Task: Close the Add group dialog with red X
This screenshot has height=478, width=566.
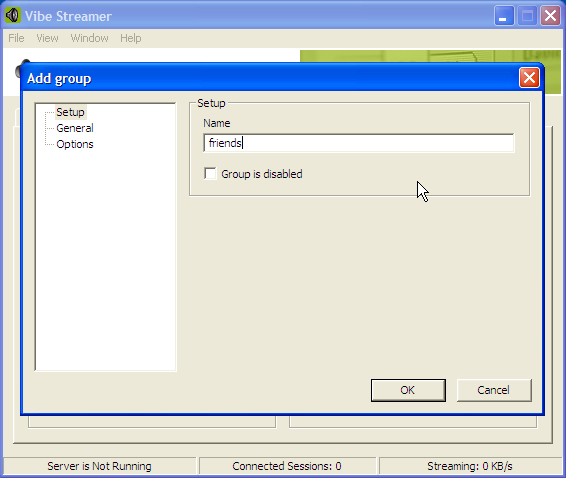Action: coord(529,78)
